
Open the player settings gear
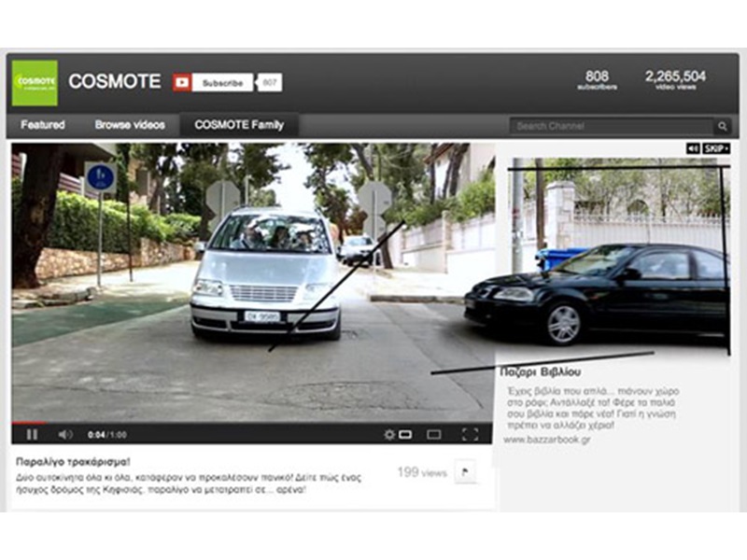pyautogui.click(x=389, y=434)
